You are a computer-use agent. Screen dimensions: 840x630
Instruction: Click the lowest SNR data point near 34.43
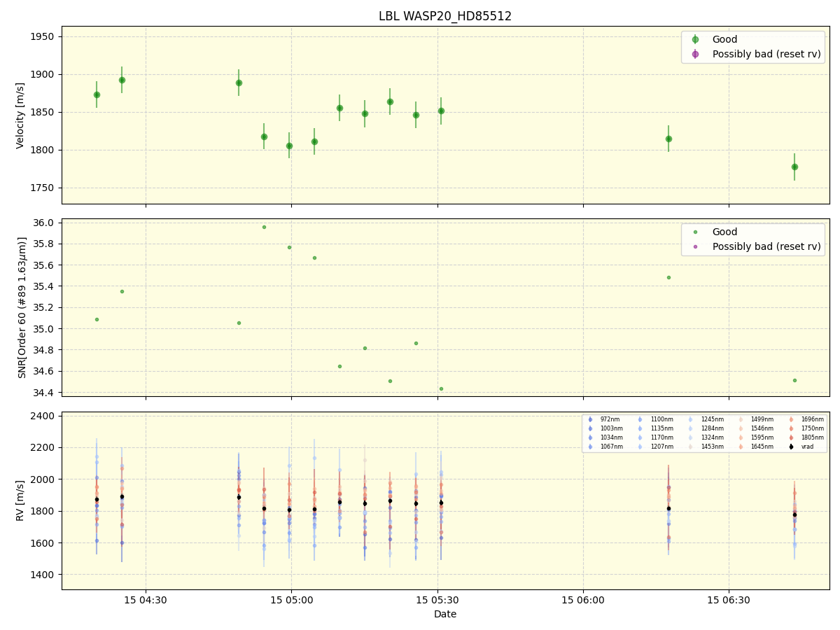(x=441, y=388)
